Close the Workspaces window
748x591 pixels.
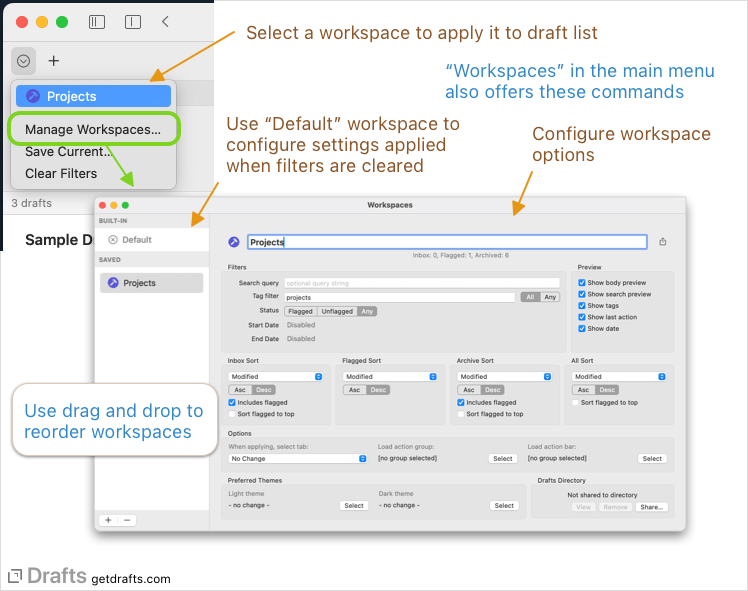pyautogui.click(x=102, y=205)
